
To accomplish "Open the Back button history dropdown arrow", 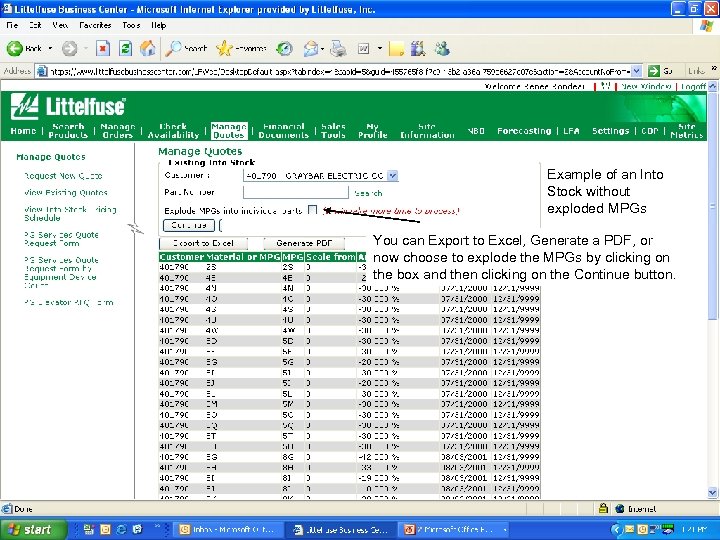I will click(x=50, y=48).
